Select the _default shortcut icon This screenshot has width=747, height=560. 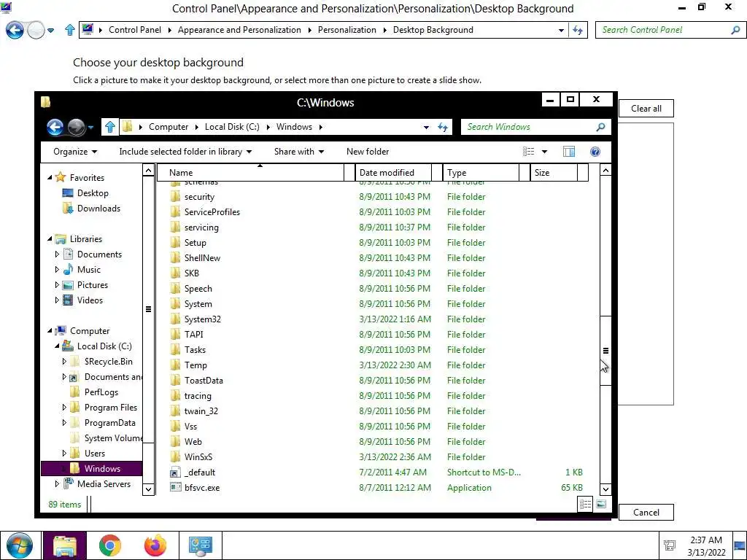point(175,472)
